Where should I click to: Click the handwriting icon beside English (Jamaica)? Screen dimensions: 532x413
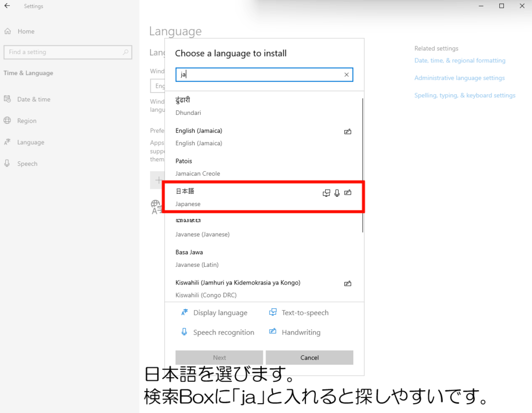point(348,132)
